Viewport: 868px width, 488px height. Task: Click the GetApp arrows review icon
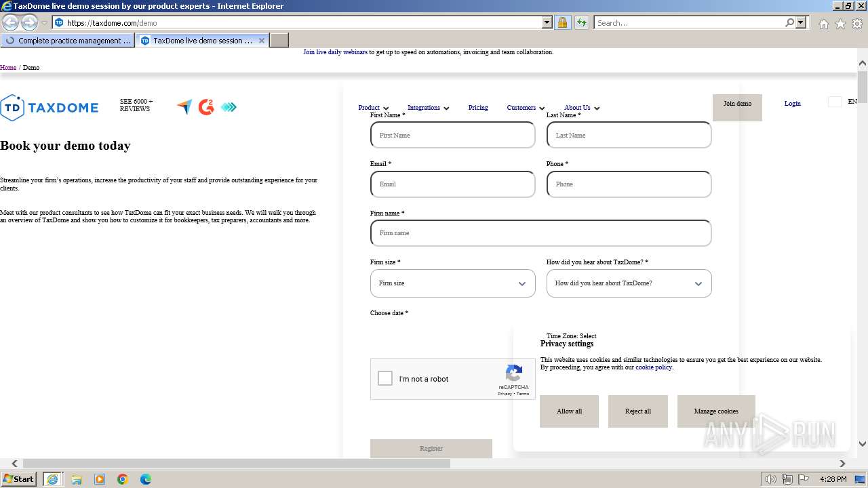(229, 107)
